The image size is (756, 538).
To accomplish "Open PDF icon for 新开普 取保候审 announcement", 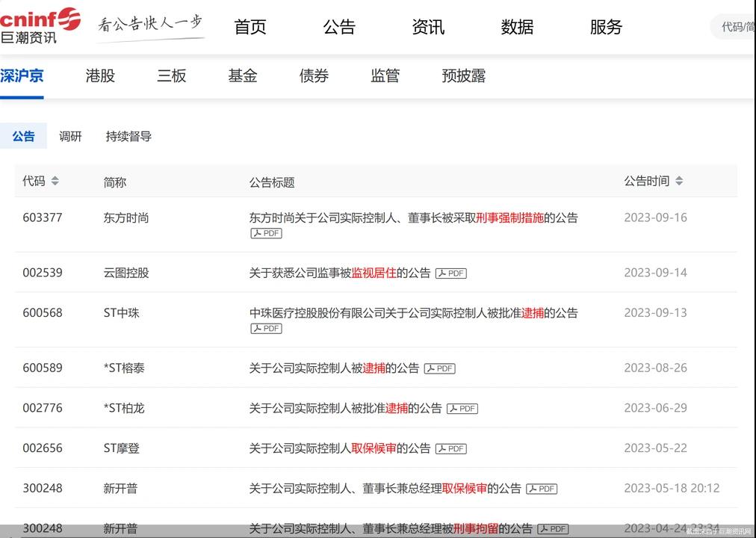I will coord(542,489).
